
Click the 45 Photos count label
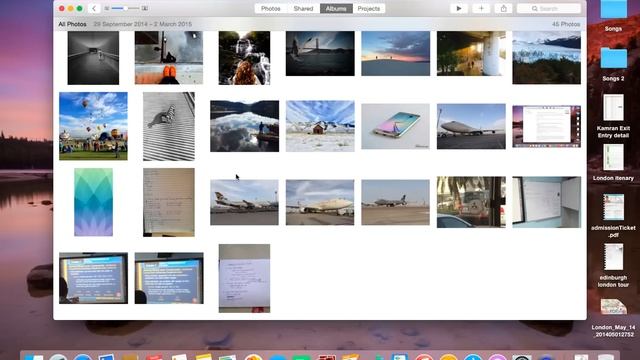coord(566,24)
